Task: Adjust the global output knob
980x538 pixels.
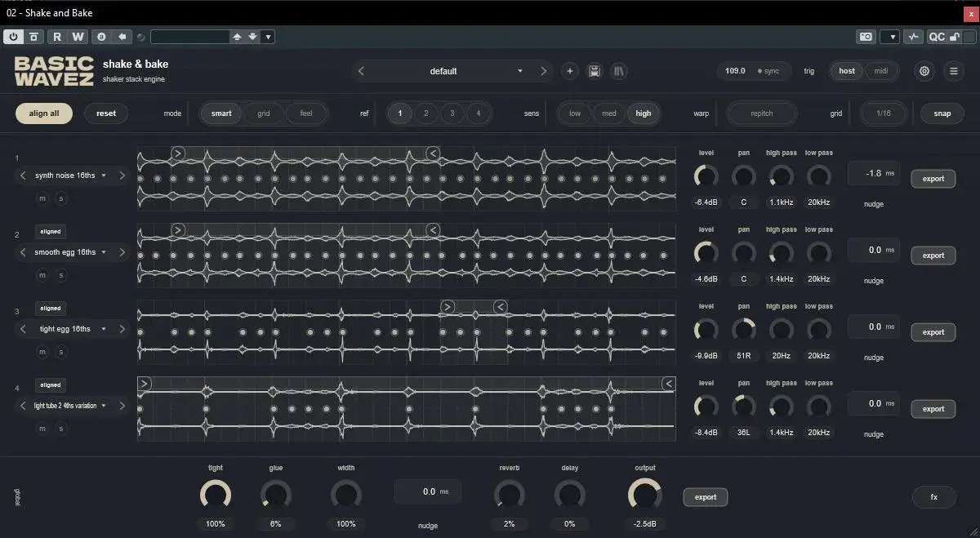Action: click(x=644, y=494)
